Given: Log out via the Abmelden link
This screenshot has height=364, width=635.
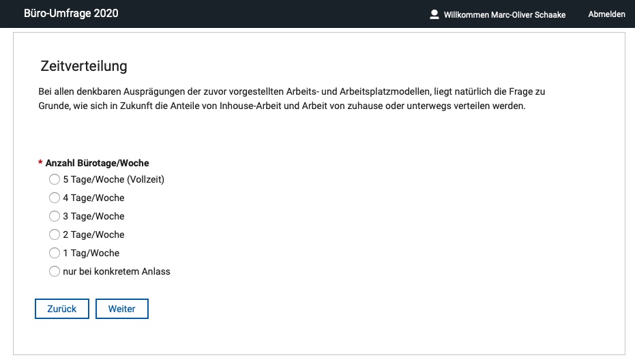Looking at the screenshot, I should pos(606,14).
